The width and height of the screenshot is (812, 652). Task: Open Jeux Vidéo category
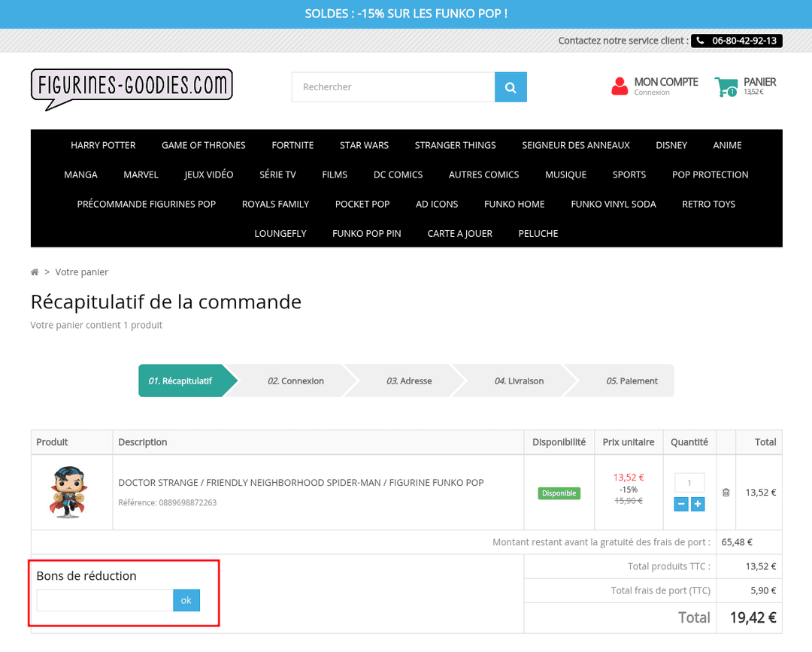pyautogui.click(x=209, y=174)
